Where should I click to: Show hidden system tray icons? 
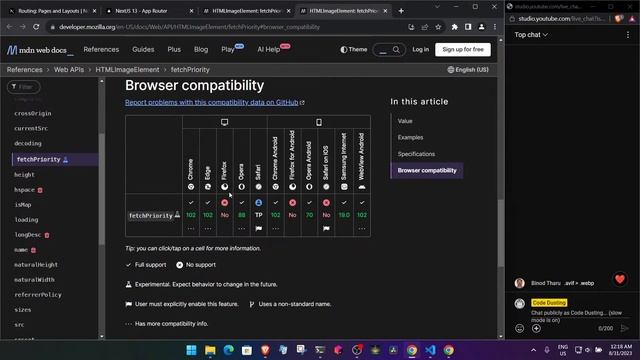tap(533, 350)
